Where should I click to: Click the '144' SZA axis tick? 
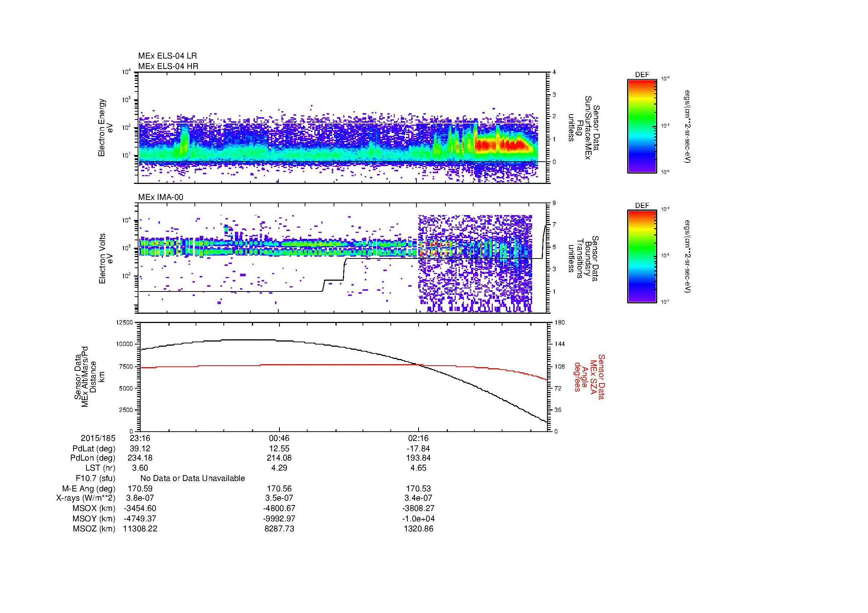[560, 344]
